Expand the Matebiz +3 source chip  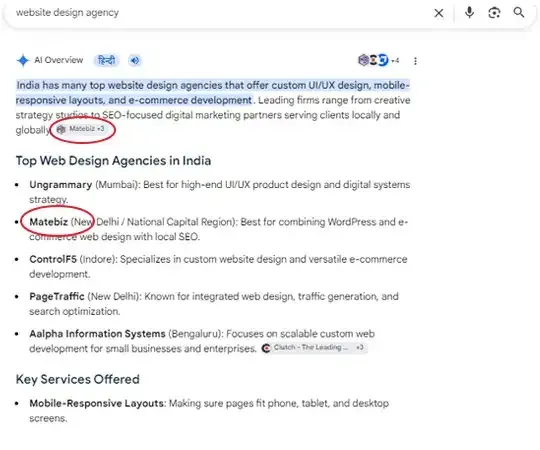(81, 129)
